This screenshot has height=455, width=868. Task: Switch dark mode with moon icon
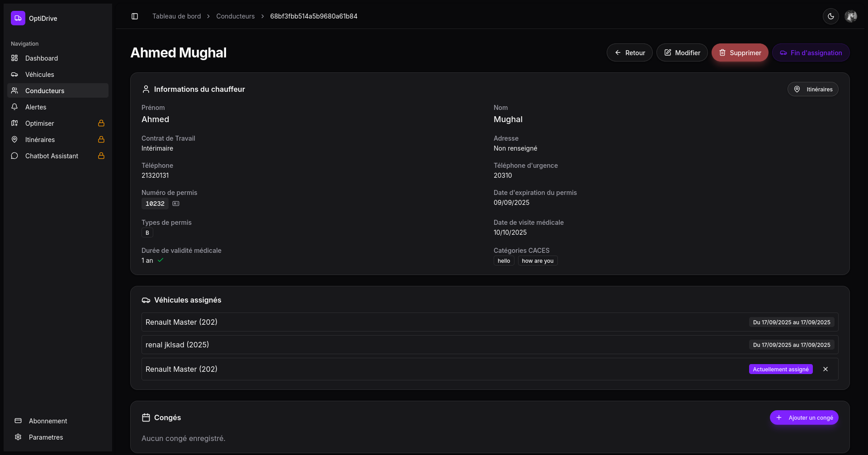[x=830, y=16]
